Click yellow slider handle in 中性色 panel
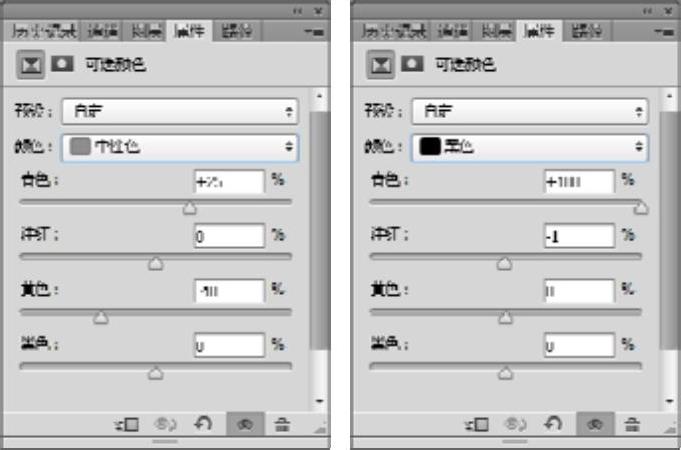Image resolution: width=681 pixels, height=450 pixels. [101, 318]
